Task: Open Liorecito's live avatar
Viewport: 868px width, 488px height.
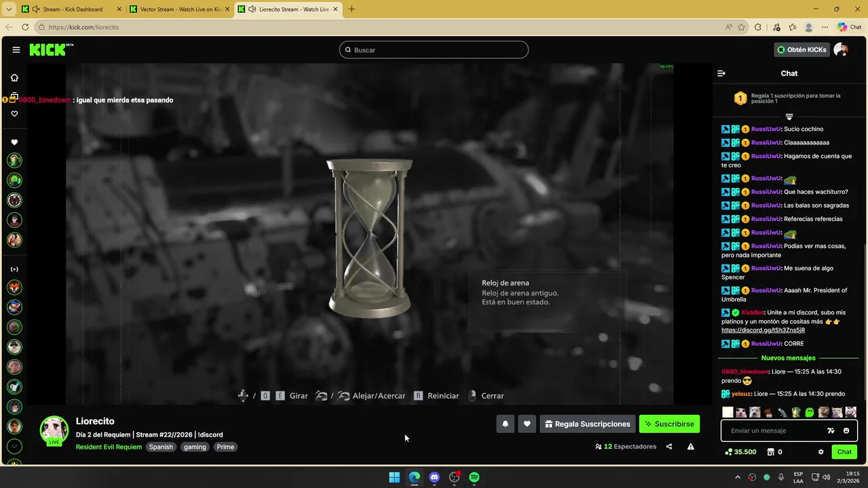Action: [x=54, y=430]
